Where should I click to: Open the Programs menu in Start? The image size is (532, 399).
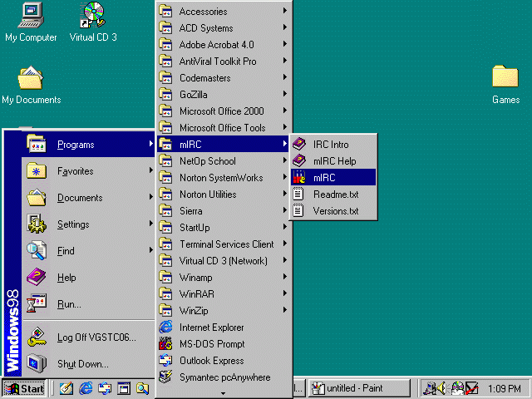coord(89,144)
